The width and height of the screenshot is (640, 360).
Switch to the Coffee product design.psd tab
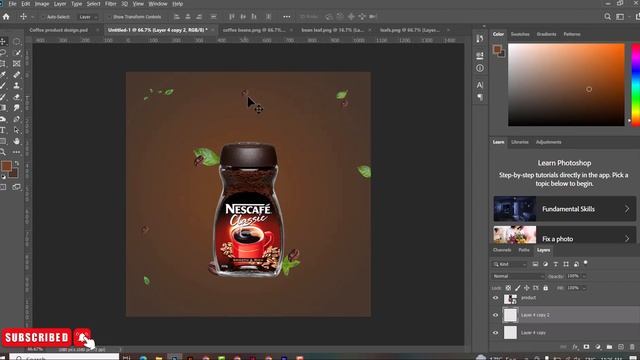click(x=59, y=30)
